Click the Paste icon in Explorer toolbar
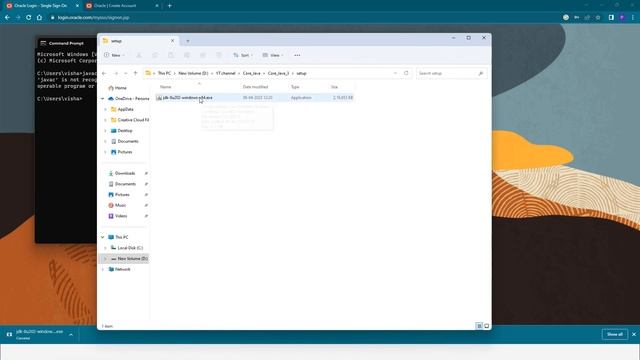The image size is (640, 360). (171, 55)
